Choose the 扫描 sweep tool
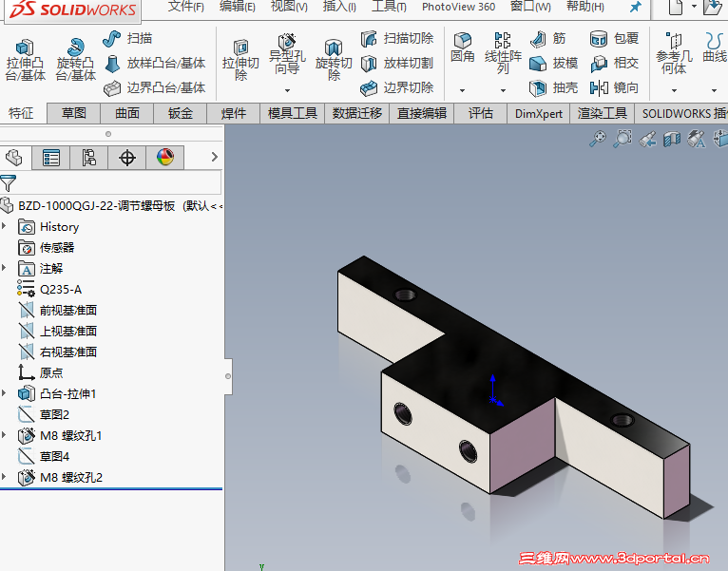This screenshot has height=571, width=728. click(x=127, y=39)
